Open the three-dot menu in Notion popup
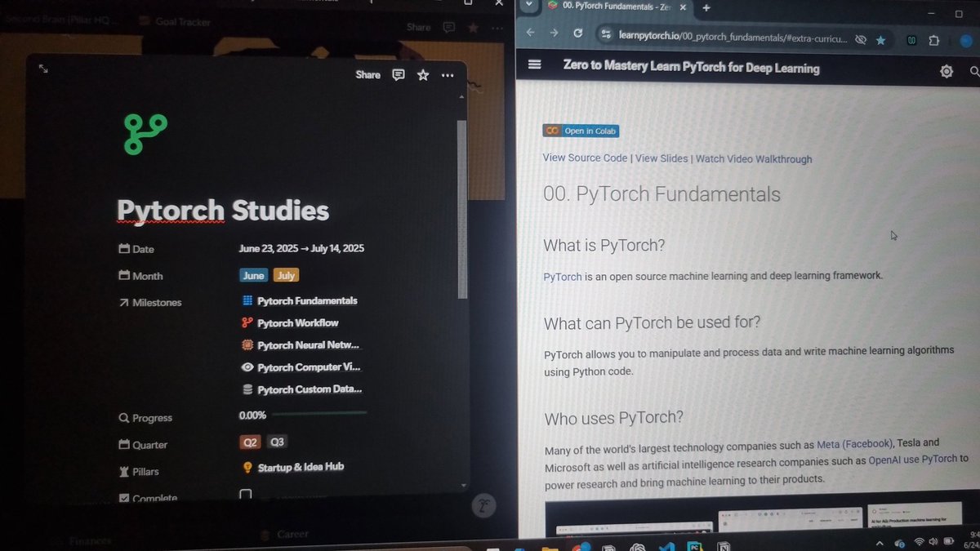 coord(448,75)
